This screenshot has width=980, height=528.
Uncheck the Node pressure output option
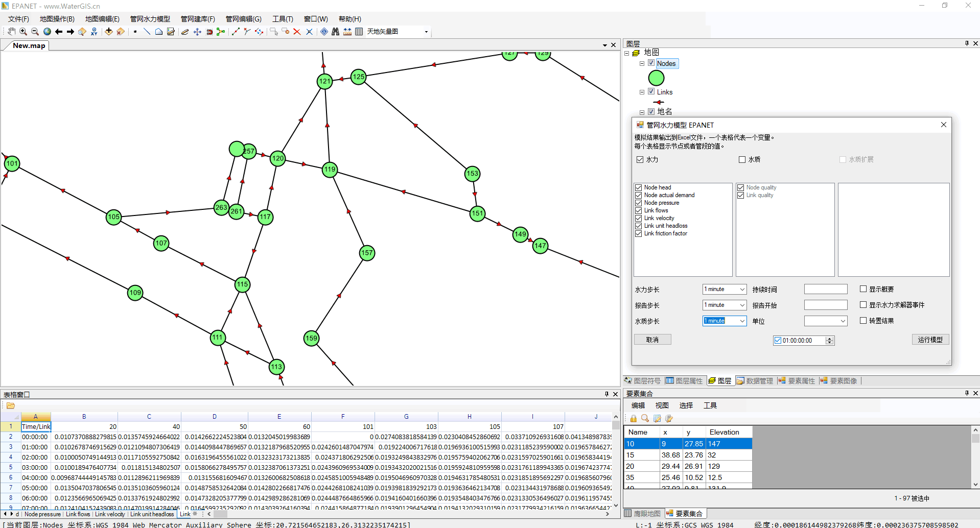point(639,203)
